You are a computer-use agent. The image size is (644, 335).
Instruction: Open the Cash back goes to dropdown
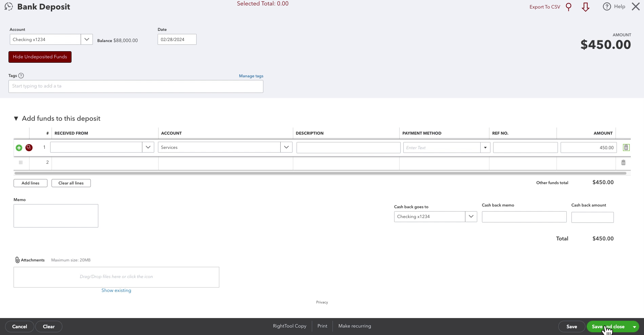(471, 217)
